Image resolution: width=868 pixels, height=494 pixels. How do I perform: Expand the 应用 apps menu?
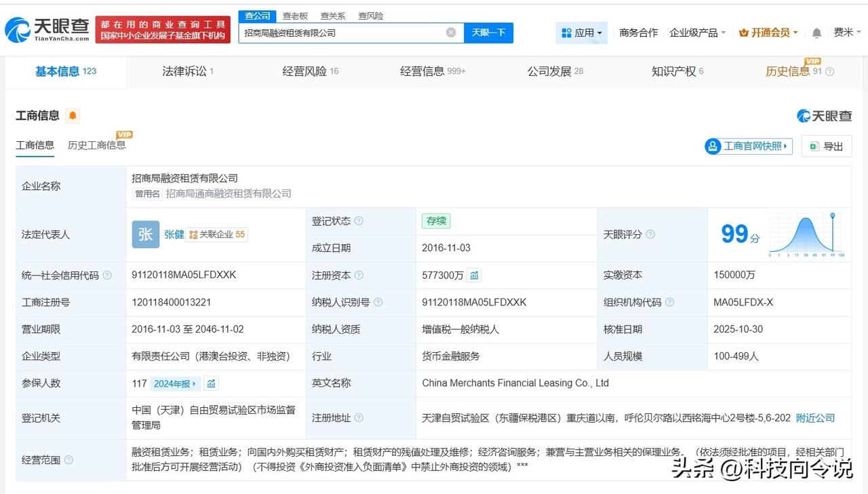[581, 33]
